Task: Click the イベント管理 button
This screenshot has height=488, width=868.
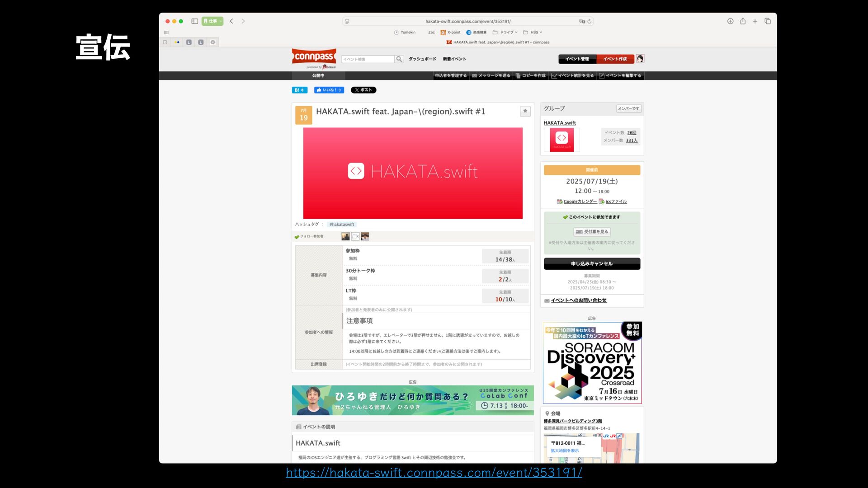Action: click(x=577, y=59)
